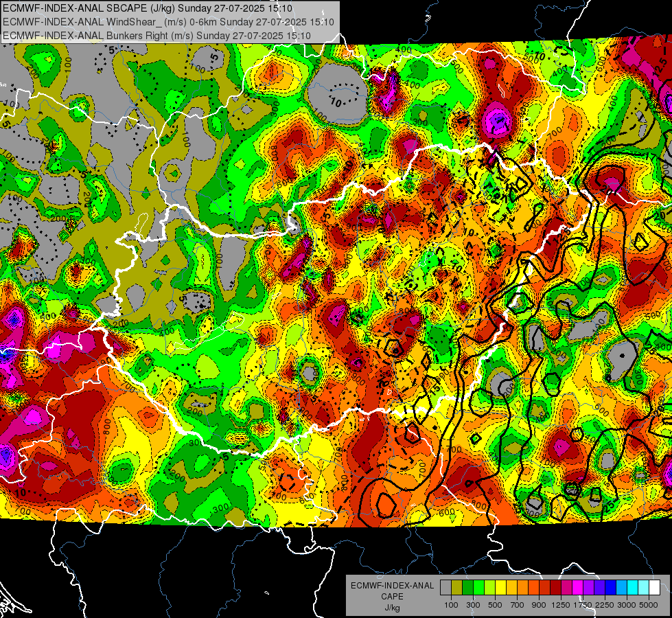672x618 pixels.
Task: Click the Bunkers Right (m/s) header line
Action: pos(157,36)
